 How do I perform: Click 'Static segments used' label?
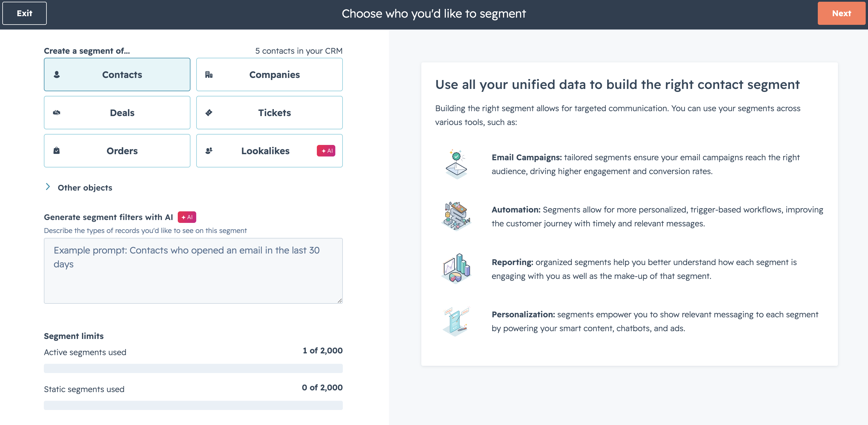click(84, 389)
